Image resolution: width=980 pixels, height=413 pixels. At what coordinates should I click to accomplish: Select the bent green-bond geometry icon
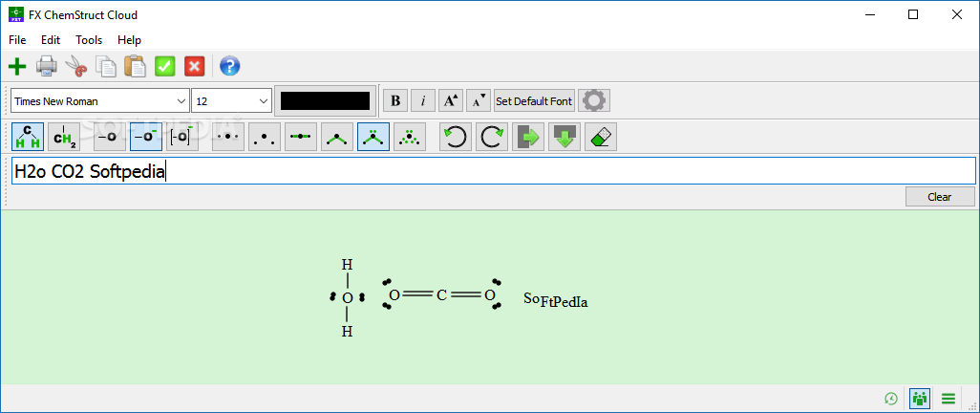click(x=337, y=137)
